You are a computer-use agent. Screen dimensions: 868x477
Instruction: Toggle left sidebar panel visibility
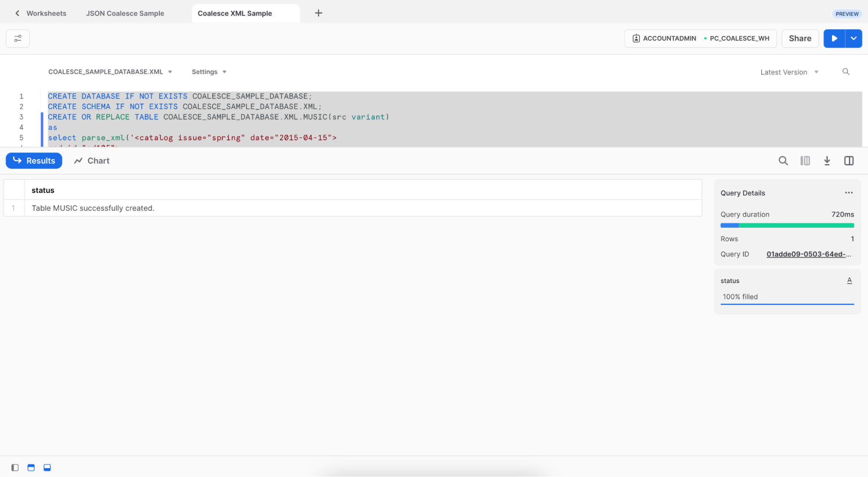pos(15,467)
